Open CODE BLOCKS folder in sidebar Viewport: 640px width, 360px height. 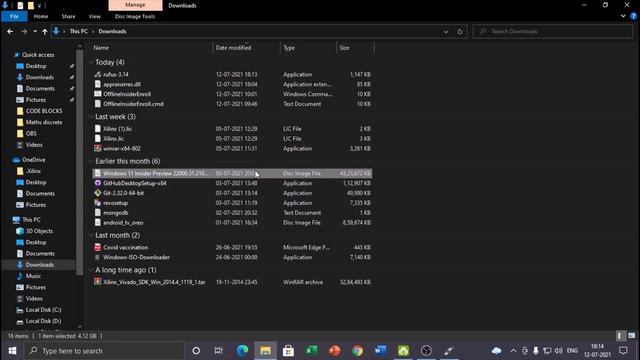44,111
